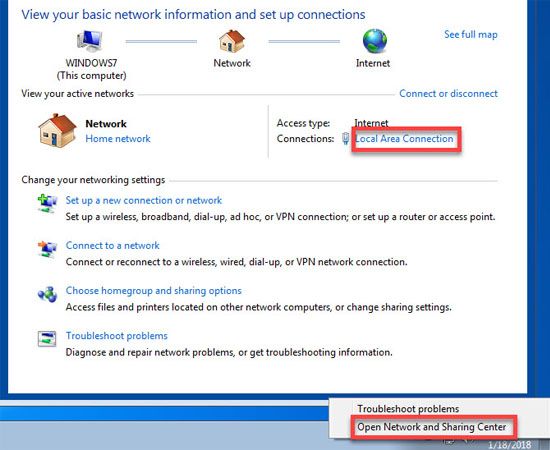Screen dimensions: 550x450
Task: Click the 'Access files and printers' description
Action: coord(259,307)
